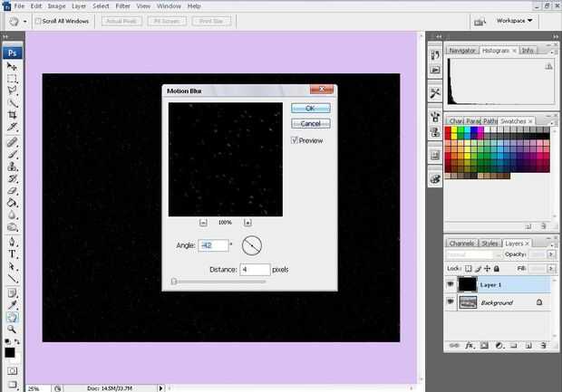Select the Eyedropper tool
The image size is (562, 392).
[x=12, y=305]
